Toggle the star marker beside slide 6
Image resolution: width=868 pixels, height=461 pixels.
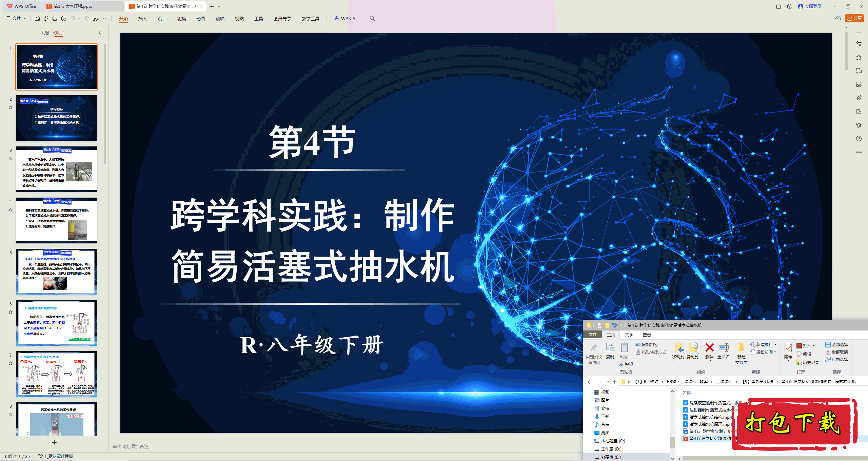tap(11, 312)
